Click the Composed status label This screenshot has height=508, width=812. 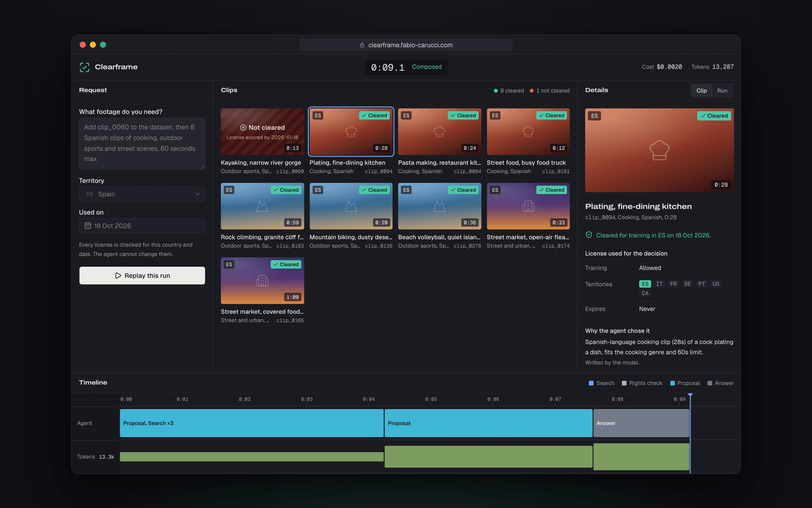[427, 67]
